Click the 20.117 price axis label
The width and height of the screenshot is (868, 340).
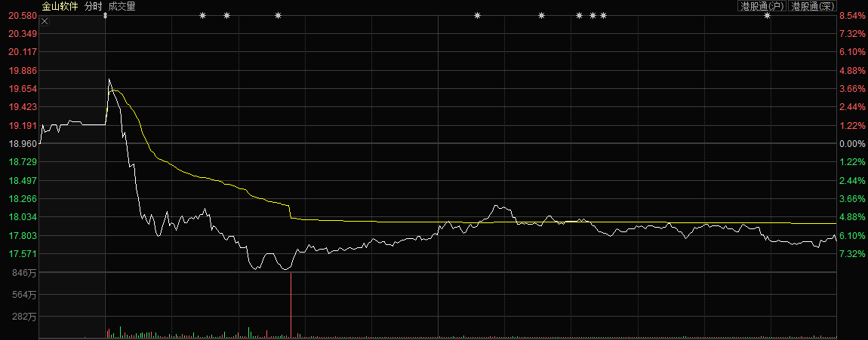coord(23,52)
